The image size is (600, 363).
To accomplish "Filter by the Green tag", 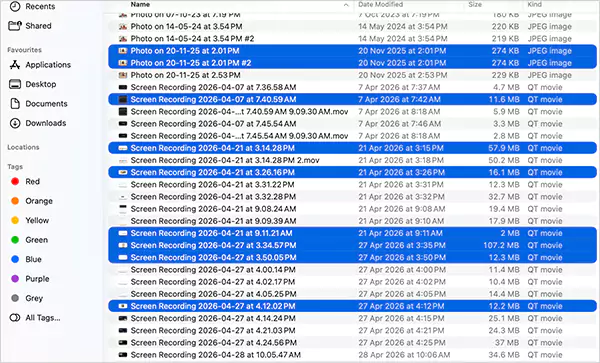I will coord(29,240).
